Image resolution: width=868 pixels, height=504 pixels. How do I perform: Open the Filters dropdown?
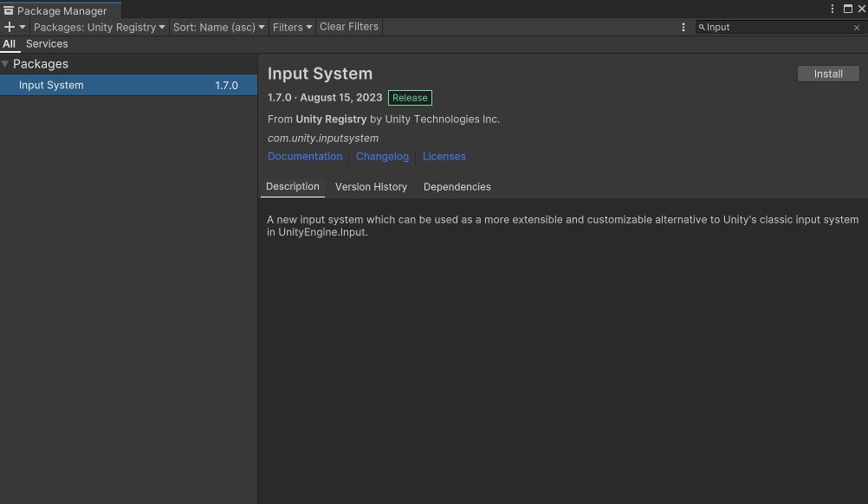pyautogui.click(x=292, y=27)
